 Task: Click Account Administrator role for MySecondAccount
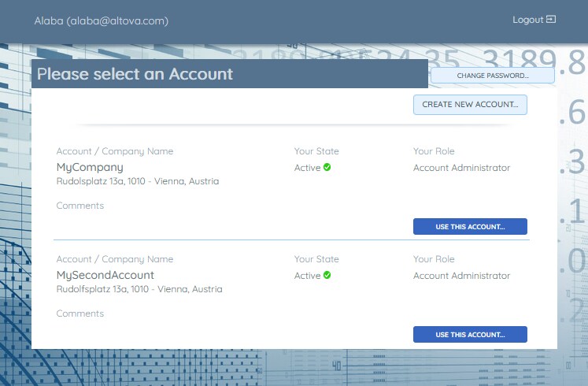pos(461,276)
